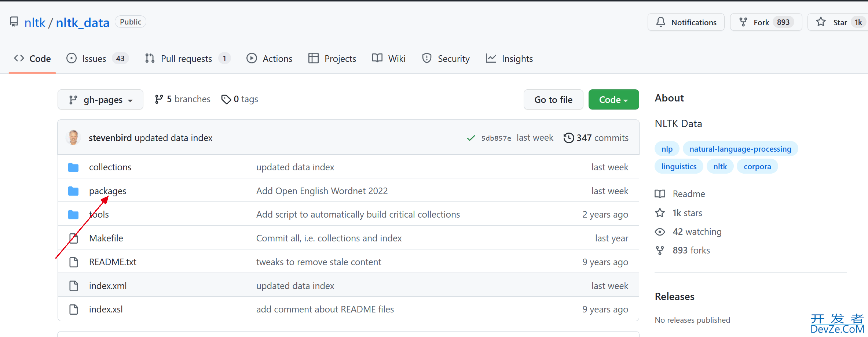868x337 pixels.
Task: Click the Issues count badge 43
Action: 120,59
